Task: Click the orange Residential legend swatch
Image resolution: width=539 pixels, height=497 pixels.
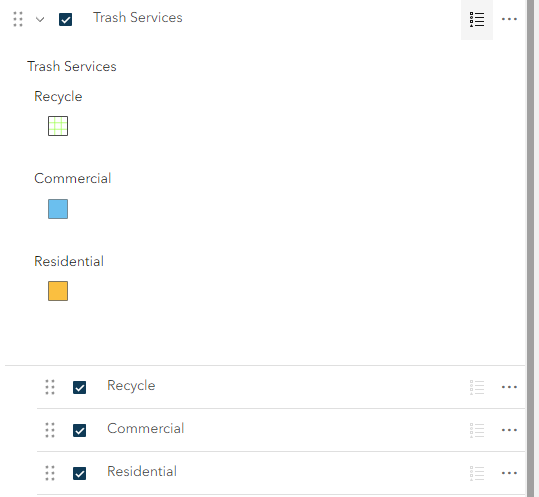Action: [58, 291]
